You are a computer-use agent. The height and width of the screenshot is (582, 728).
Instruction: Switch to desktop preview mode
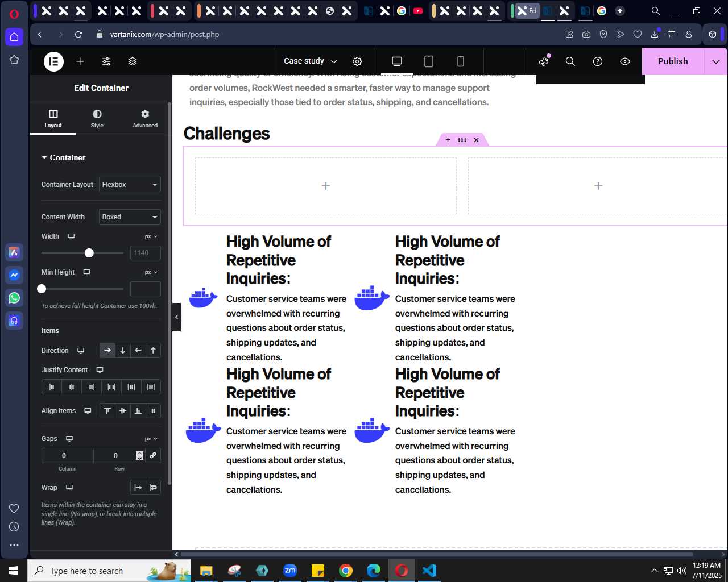pyautogui.click(x=397, y=61)
